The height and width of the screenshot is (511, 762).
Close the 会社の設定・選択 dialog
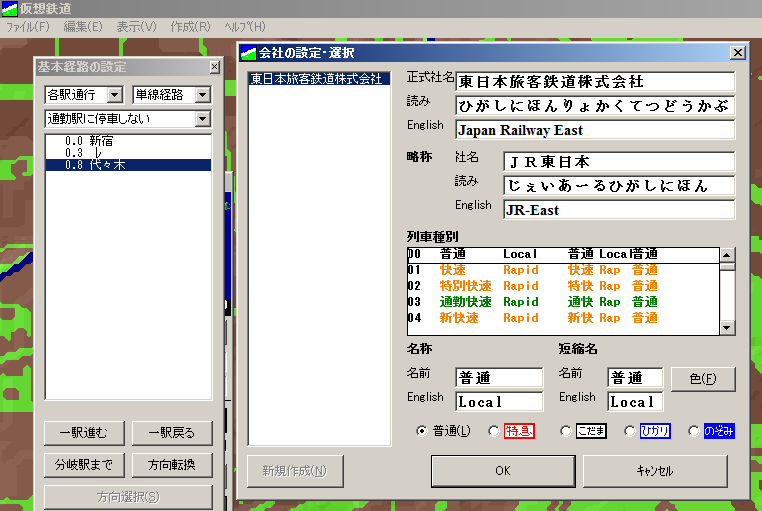click(738, 52)
